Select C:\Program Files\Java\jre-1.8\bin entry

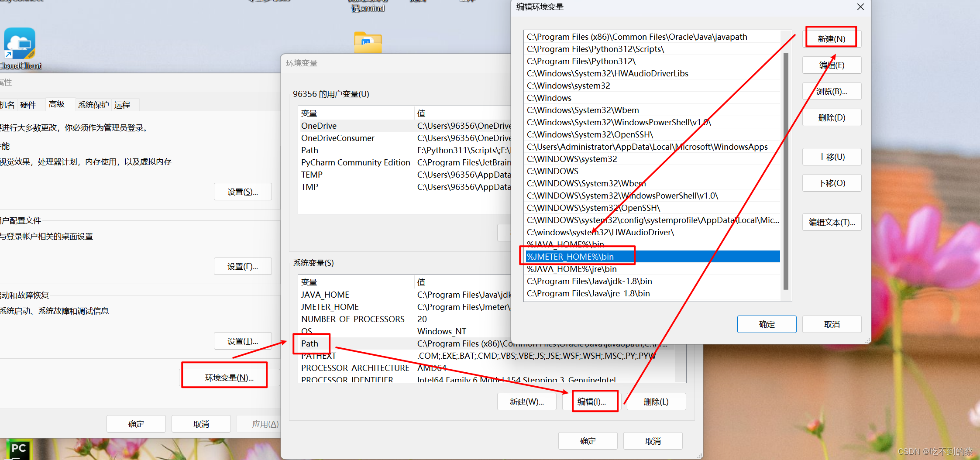653,293
